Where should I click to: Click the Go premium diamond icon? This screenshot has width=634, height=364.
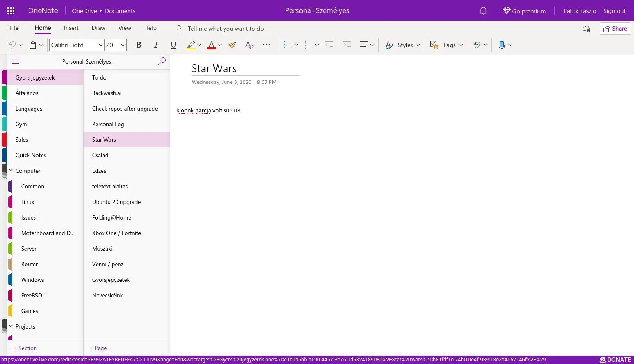coord(506,11)
